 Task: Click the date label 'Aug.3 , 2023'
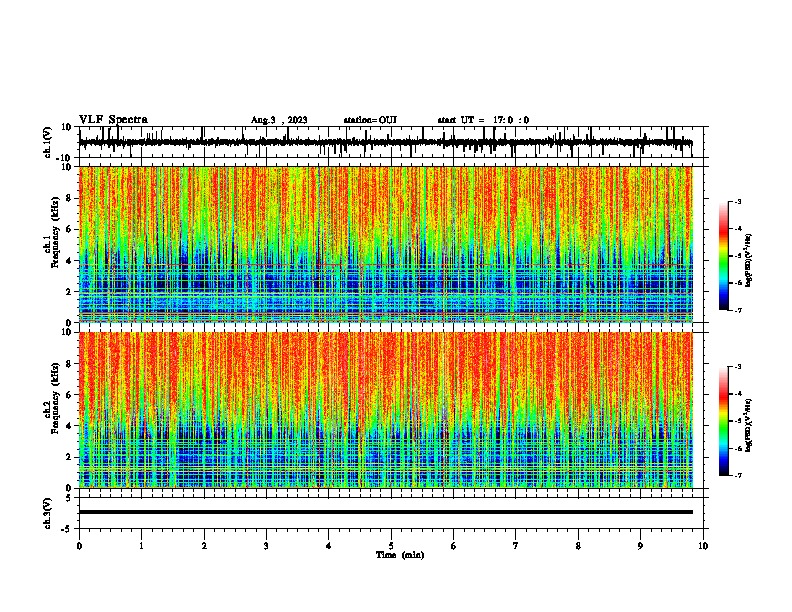click(x=279, y=120)
